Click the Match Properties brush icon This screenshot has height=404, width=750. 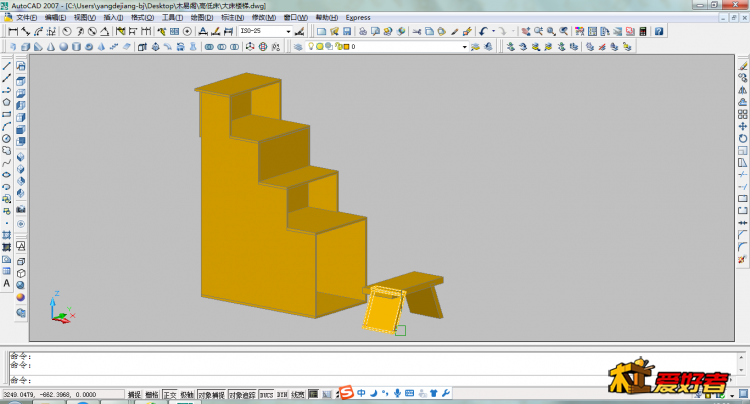coord(454,32)
